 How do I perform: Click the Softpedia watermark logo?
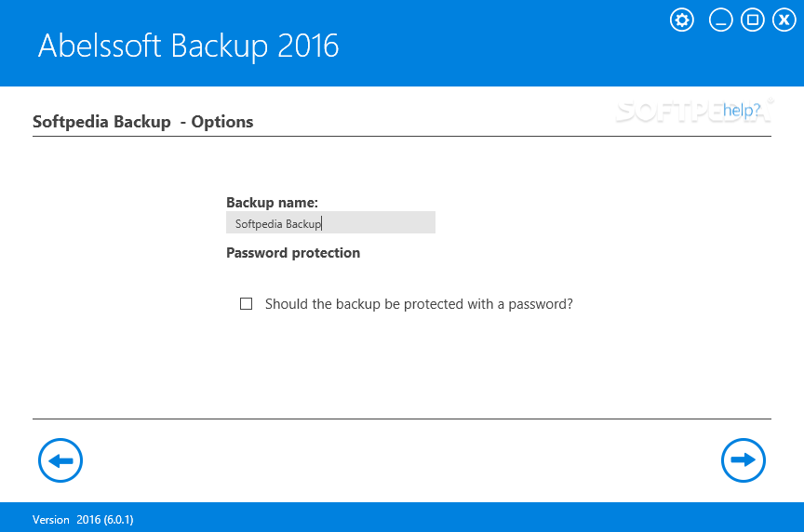(x=694, y=112)
